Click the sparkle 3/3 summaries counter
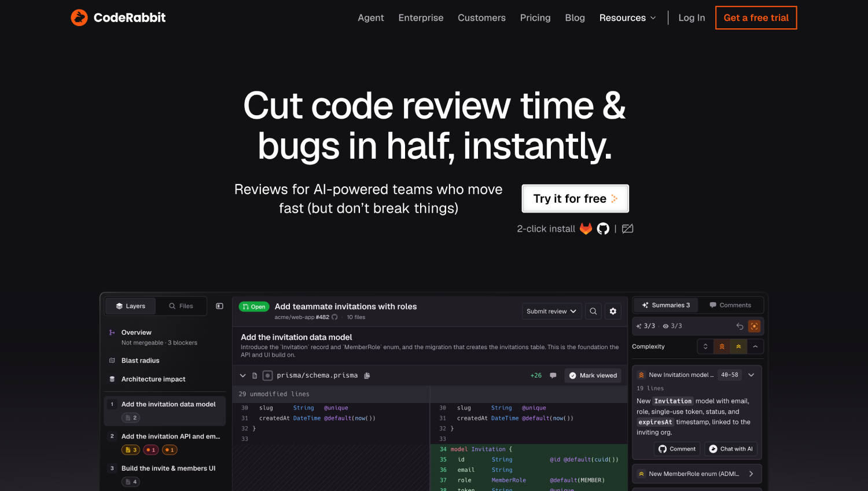 click(x=646, y=326)
